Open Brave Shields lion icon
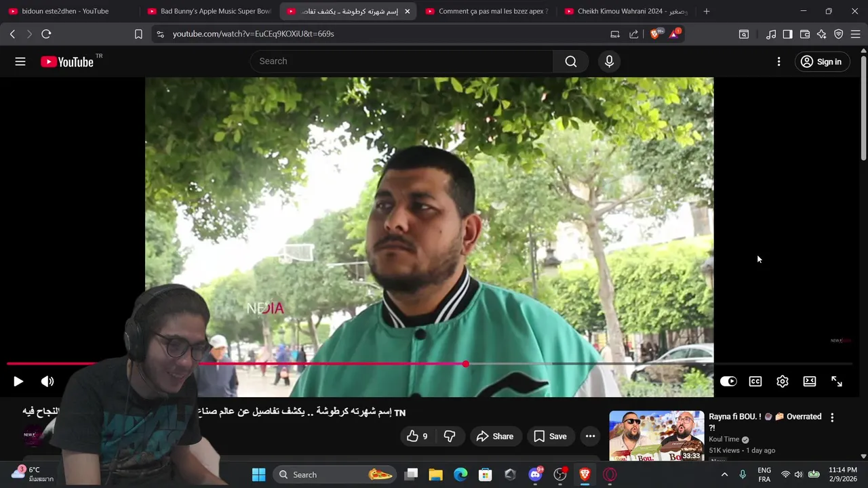 [x=655, y=34]
